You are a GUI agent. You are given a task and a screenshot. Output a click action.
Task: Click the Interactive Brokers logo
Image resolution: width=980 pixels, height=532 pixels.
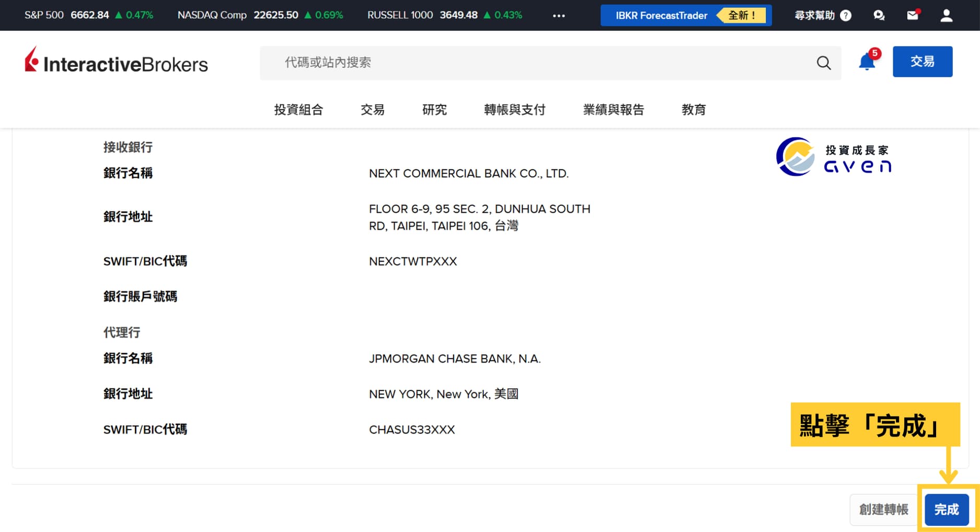coord(116,62)
